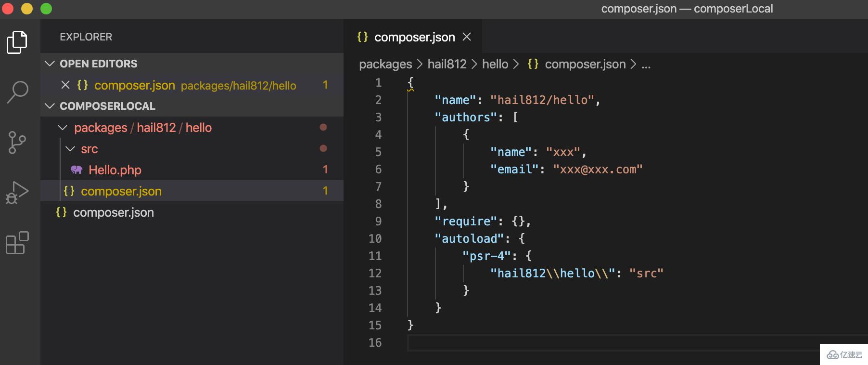Open the Source Control view
868x365 pixels.
pos(17,143)
